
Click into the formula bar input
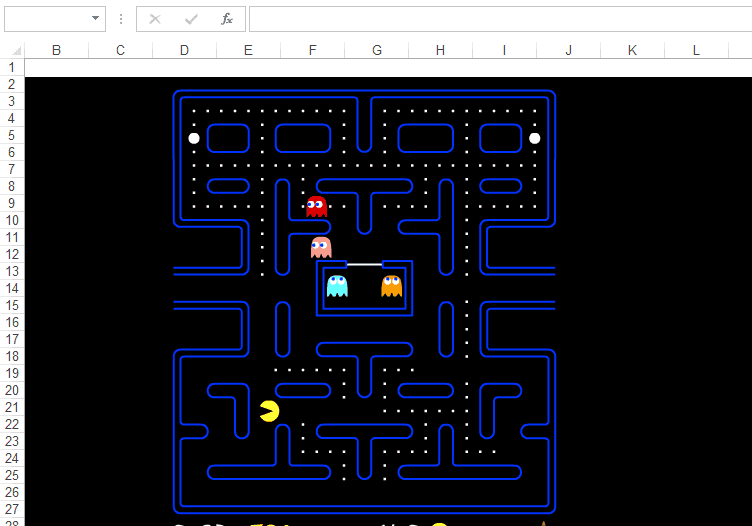coord(500,19)
